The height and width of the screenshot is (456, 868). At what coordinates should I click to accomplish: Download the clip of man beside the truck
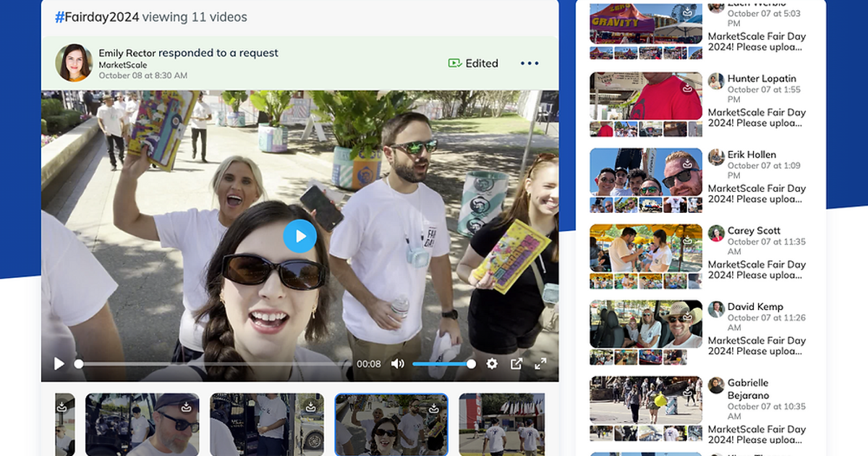[310, 407]
